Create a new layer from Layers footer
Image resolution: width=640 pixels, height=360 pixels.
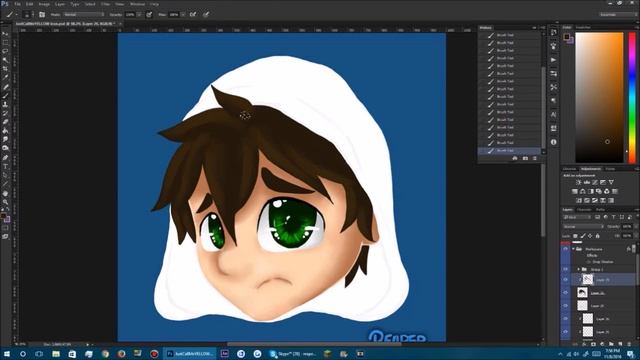point(620,344)
